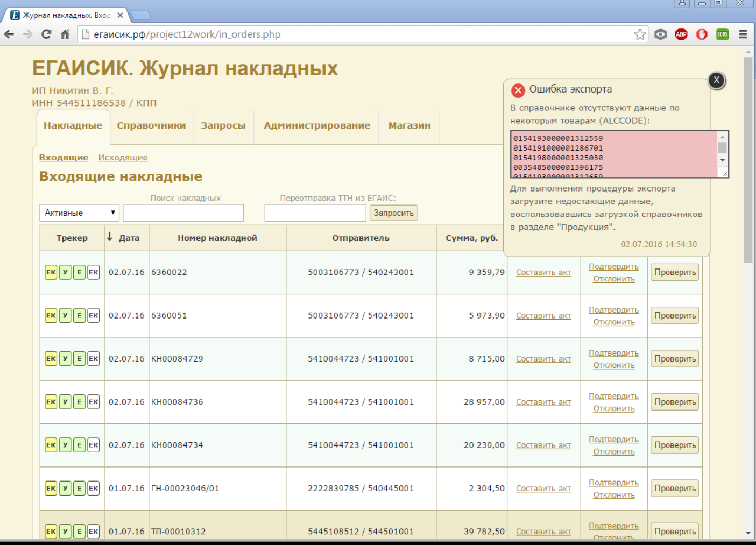Click the browser reload icon

(46, 34)
